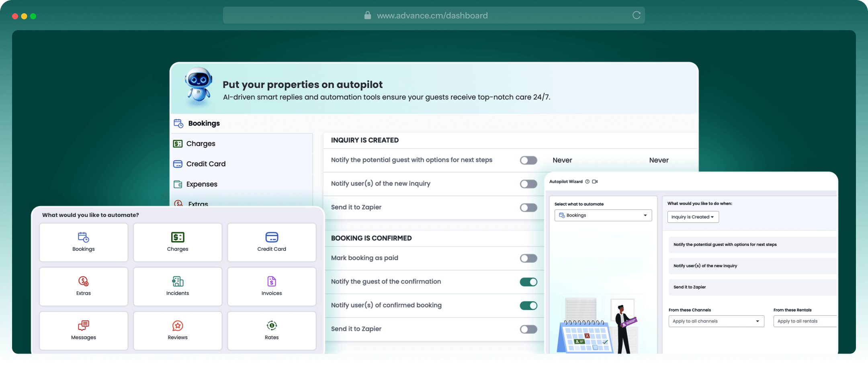This screenshot has height=366, width=868.
Task: Choose the Credit Card icon tile
Action: pyautogui.click(x=272, y=242)
